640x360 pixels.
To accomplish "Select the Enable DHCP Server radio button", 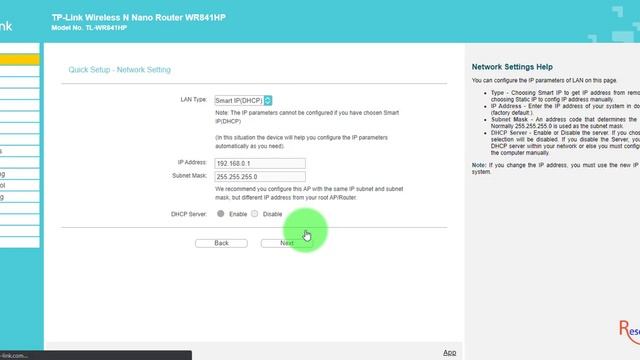I will pyautogui.click(x=220, y=213).
